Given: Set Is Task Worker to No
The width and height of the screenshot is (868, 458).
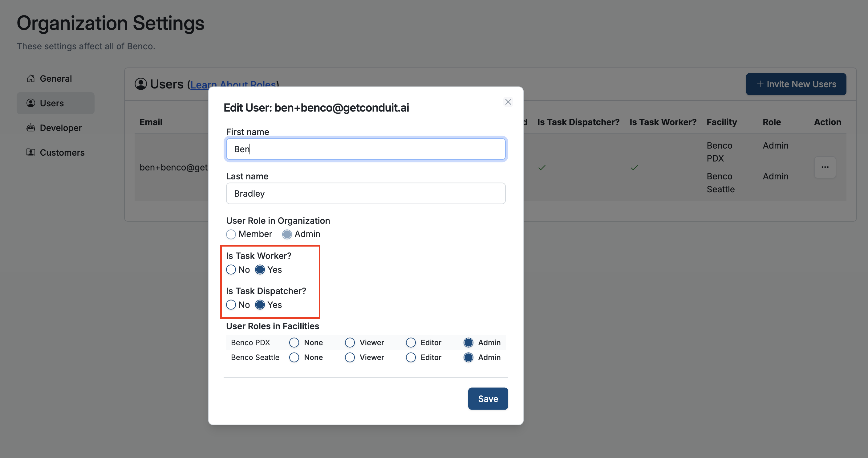Looking at the screenshot, I should [x=231, y=270].
